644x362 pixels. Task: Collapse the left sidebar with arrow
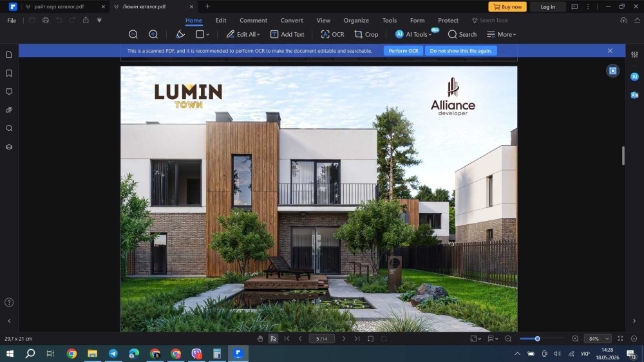click(9, 321)
